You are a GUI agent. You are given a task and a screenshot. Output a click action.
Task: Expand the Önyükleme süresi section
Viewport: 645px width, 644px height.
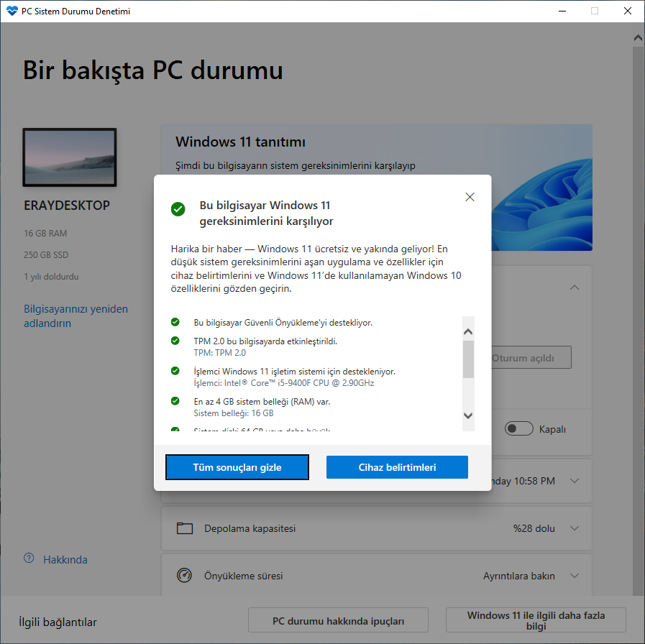pyautogui.click(x=575, y=576)
